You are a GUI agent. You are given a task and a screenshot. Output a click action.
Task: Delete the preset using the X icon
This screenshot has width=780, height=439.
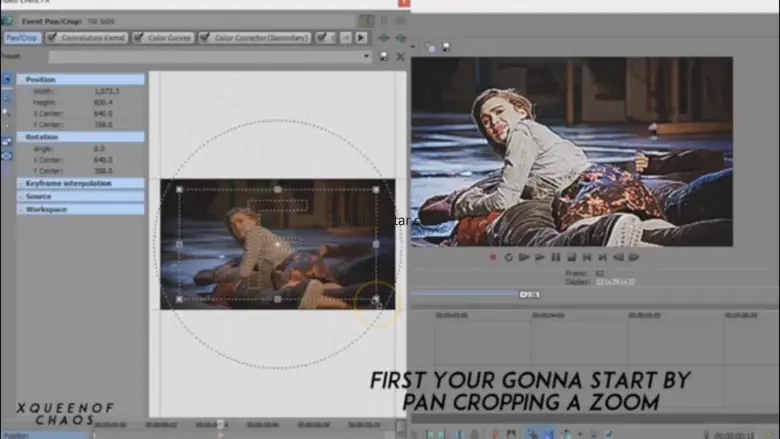400,57
